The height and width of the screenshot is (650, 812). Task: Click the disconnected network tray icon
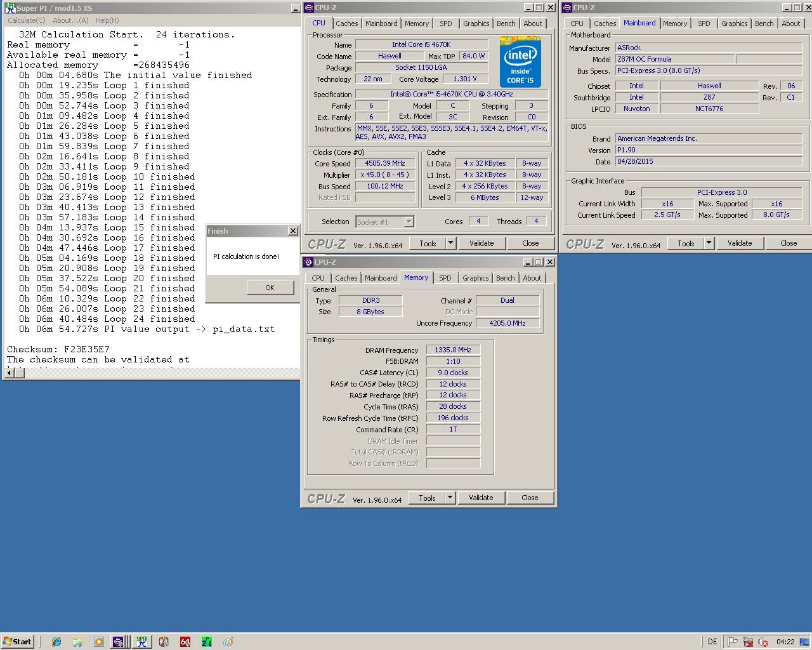click(x=748, y=642)
